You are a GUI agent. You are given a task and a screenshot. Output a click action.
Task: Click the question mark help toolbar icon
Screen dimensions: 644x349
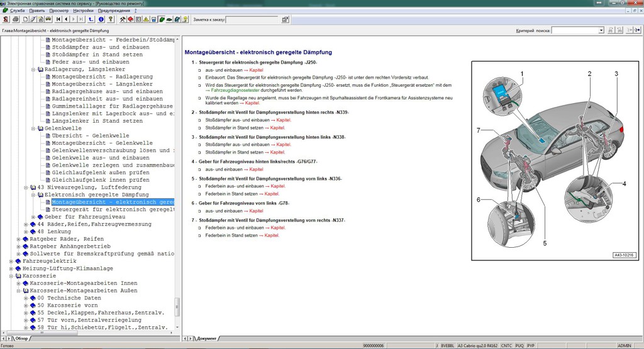point(111,19)
